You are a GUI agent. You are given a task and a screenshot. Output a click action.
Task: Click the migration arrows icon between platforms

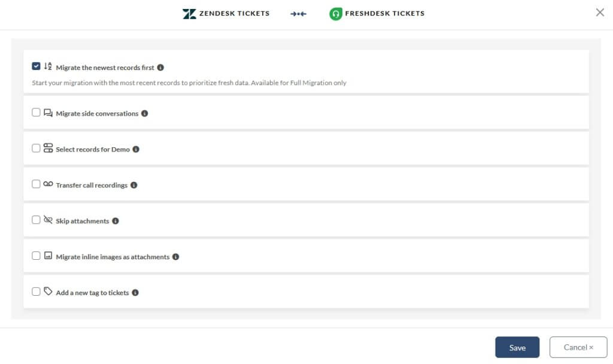[x=298, y=14]
